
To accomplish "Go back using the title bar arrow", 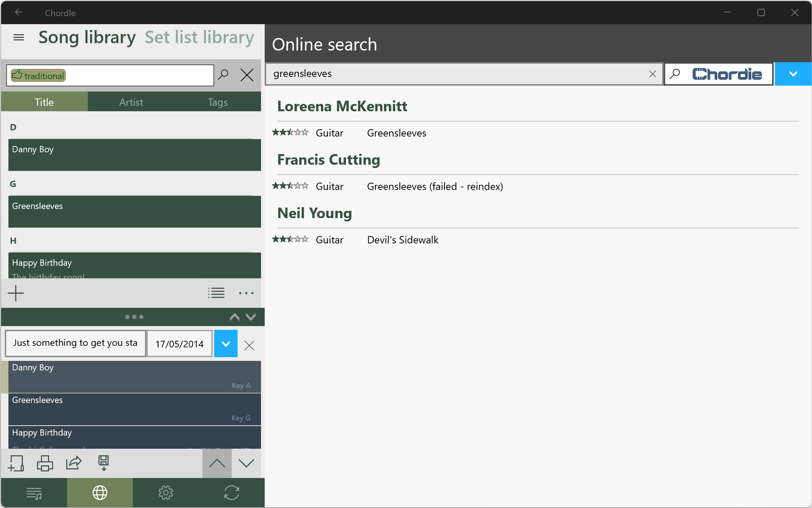I will pyautogui.click(x=19, y=13).
